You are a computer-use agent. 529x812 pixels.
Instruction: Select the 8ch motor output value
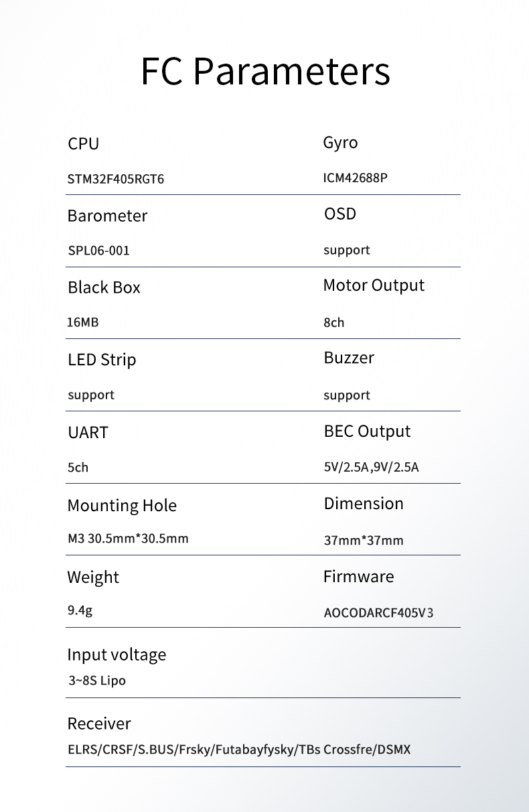(333, 322)
